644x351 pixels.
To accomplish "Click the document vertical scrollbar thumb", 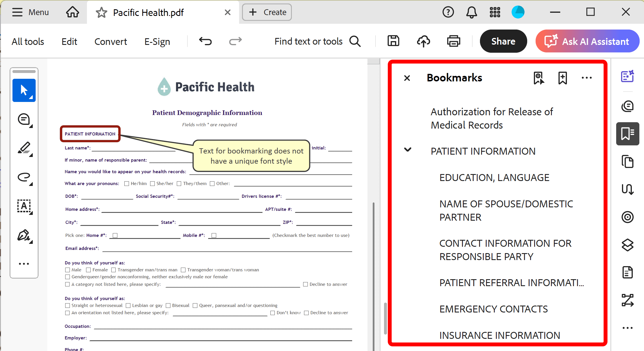I will (x=374, y=277).
